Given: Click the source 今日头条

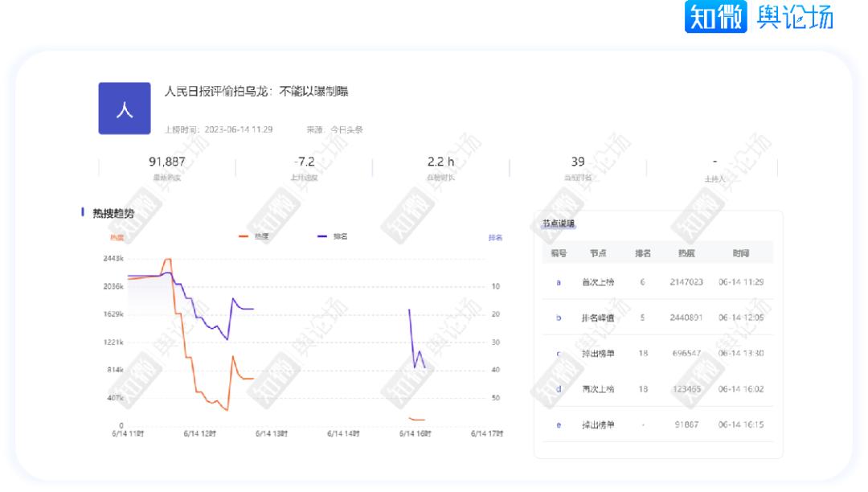Looking at the screenshot, I should (x=346, y=129).
